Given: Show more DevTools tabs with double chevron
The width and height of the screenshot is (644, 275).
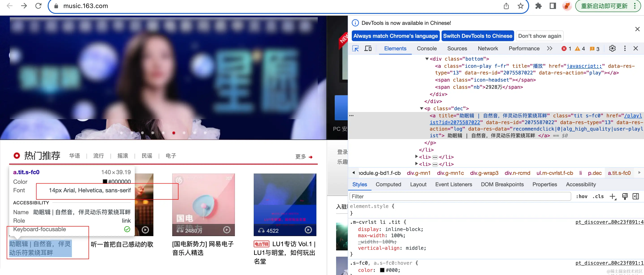Looking at the screenshot, I should coord(550,49).
